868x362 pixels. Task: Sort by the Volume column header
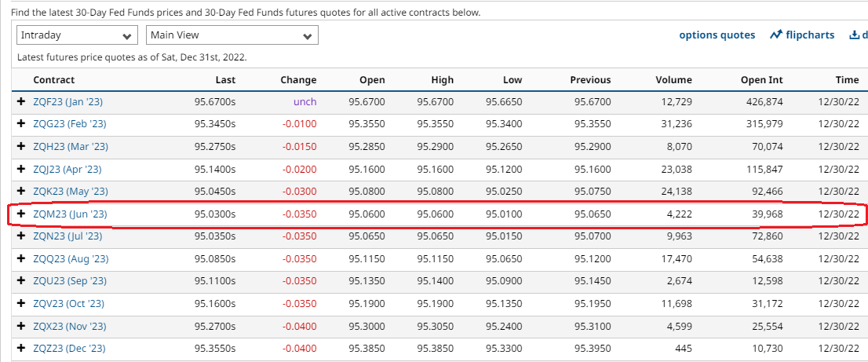coord(673,80)
